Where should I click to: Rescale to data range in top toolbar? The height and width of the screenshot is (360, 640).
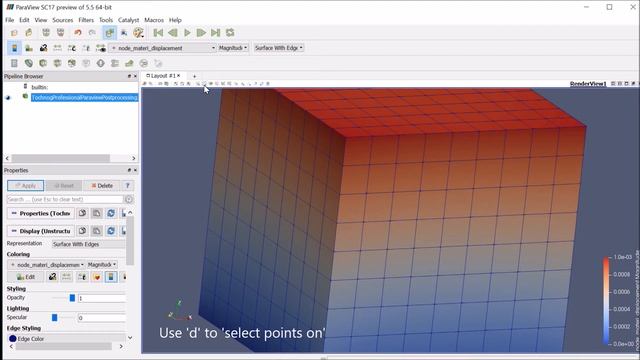(43, 48)
